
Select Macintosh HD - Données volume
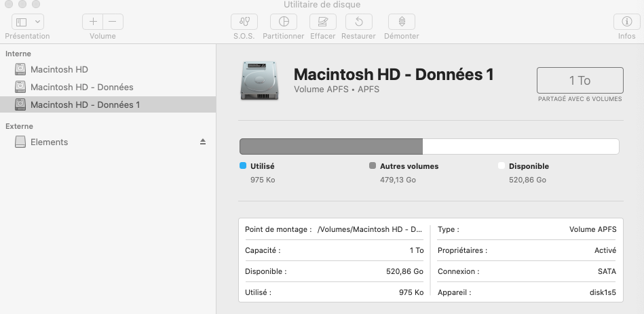click(x=81, y=87)
